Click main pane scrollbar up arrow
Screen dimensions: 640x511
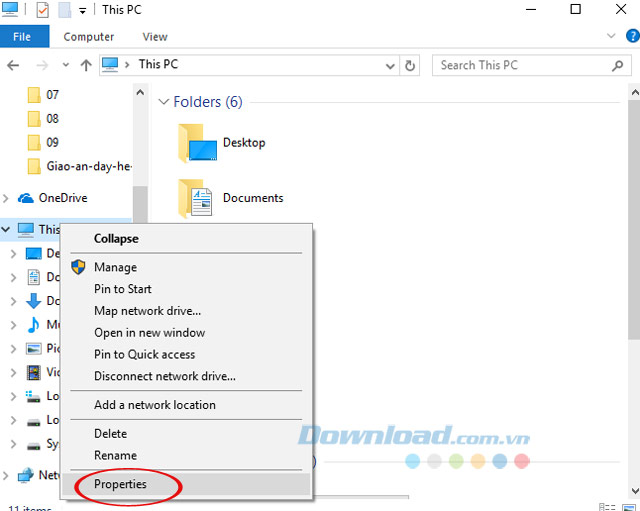point(635,92)
